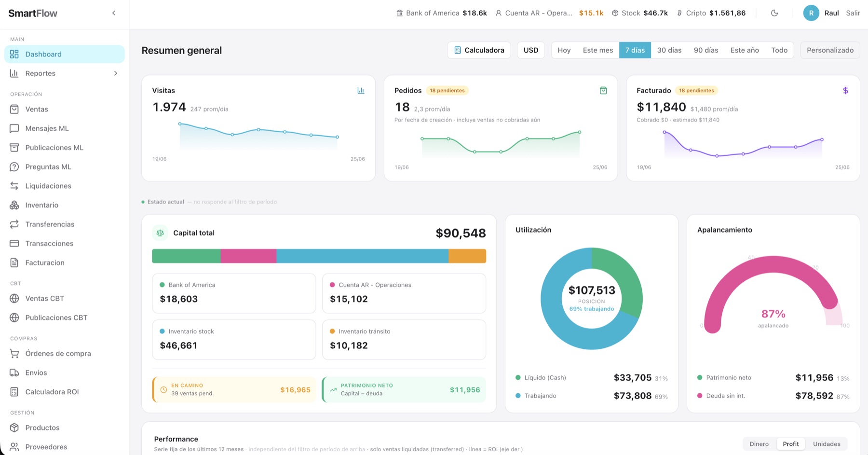Click the green segment of capital bar

pyautogui.click(x=186, y=256)
